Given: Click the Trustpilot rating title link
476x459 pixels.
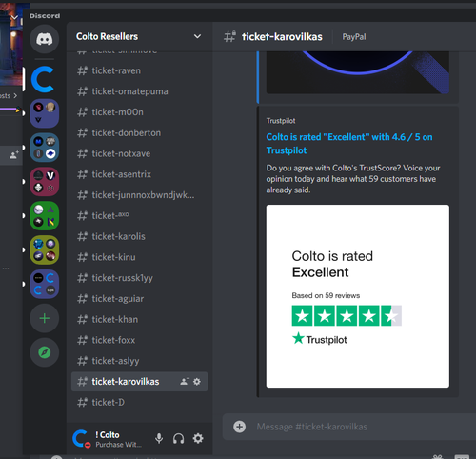Looking at the screenshot, I should (x=349, y=144).
